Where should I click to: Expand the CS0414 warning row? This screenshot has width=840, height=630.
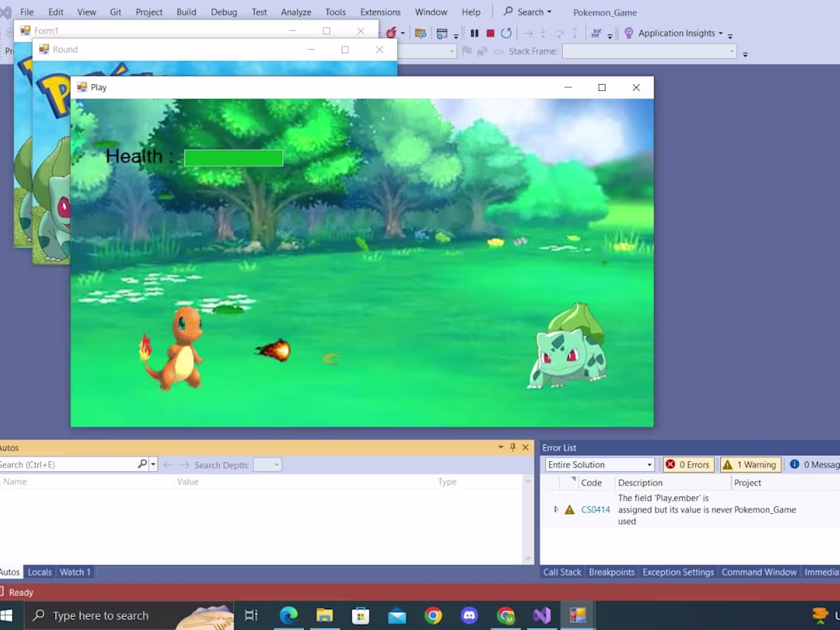click(x=556, y=509)
